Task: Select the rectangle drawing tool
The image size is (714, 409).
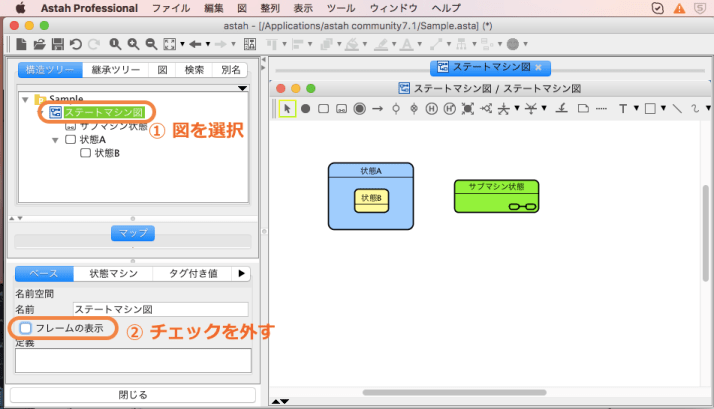Action: 650,108
